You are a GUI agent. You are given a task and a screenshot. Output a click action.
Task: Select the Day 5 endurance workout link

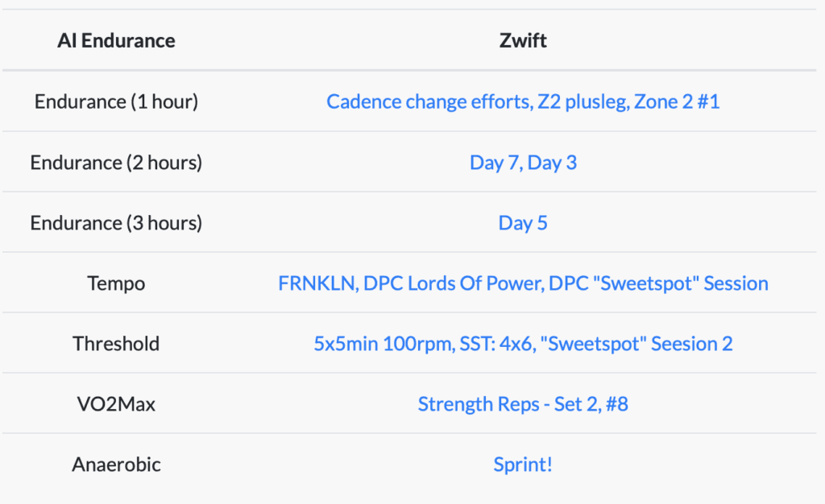(x=523, y=223)
